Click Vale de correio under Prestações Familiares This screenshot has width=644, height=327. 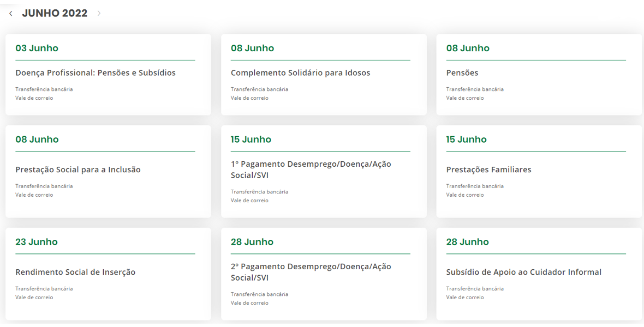pos(464,195)
